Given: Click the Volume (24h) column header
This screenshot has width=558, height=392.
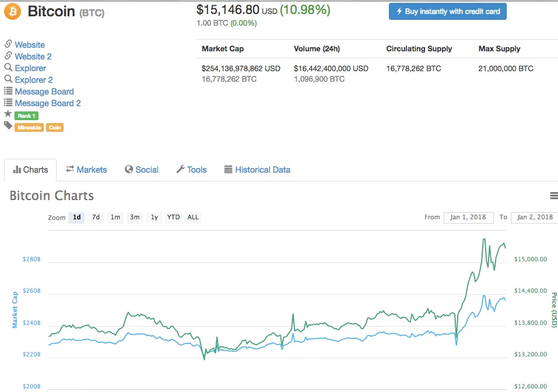Looking at the screenshot, I should pos(317,49).
